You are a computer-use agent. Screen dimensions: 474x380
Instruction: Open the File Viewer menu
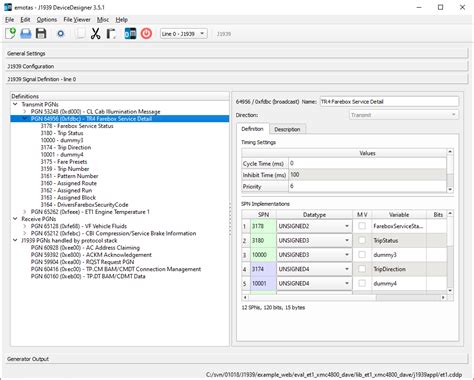click(x=77, y=20)
